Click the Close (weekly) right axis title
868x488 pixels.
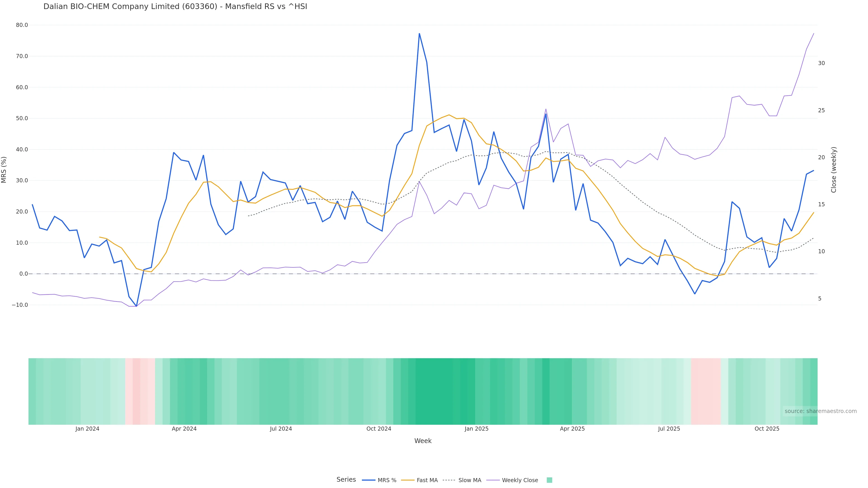click(834, 170)
